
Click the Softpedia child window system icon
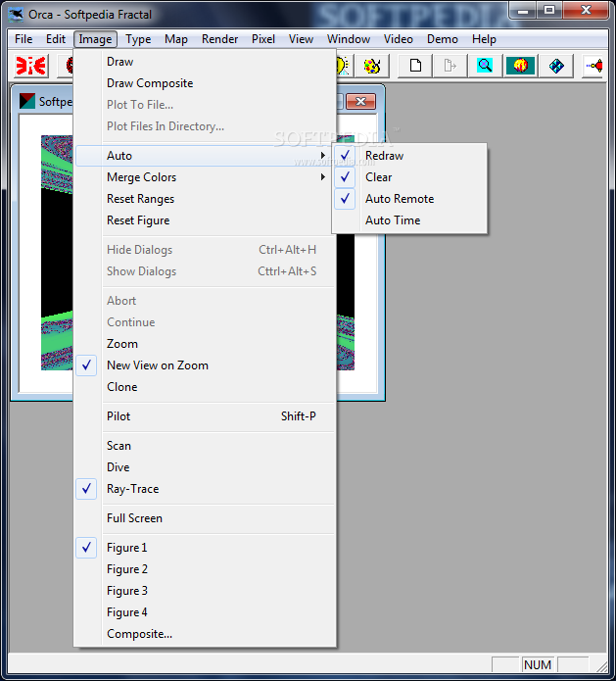26,101
